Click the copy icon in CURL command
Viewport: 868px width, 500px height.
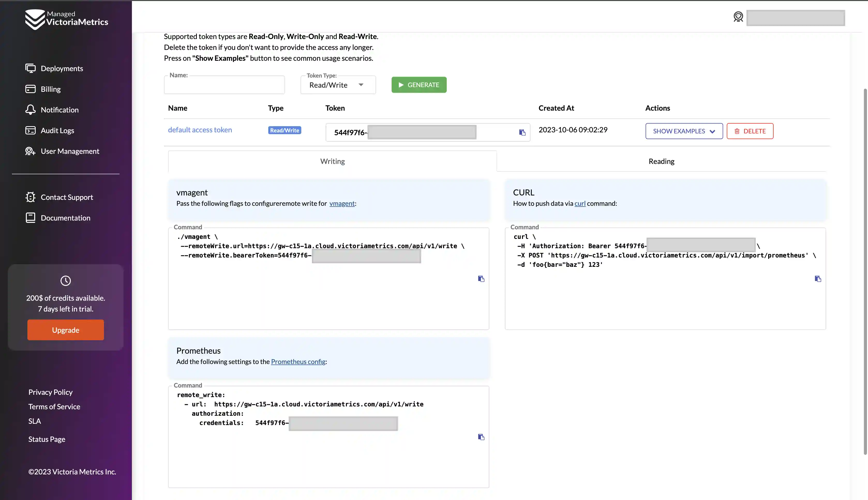coord(817,278)
